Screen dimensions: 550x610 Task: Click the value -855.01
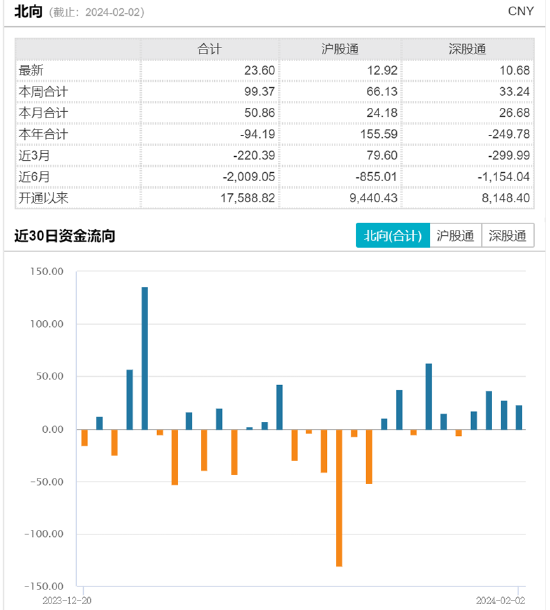[x=377, y=177]
